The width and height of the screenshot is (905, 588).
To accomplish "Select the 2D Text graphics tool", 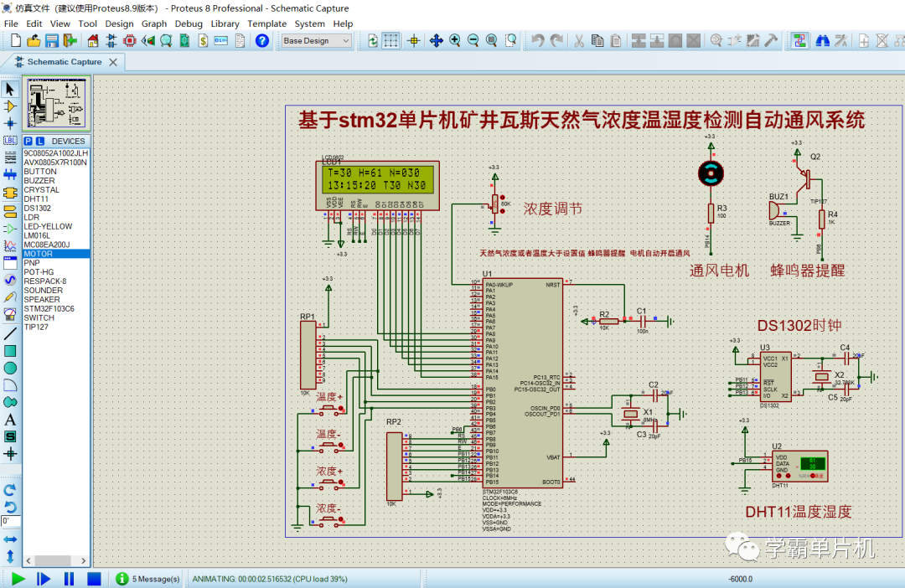I will [x=11, y=419].
